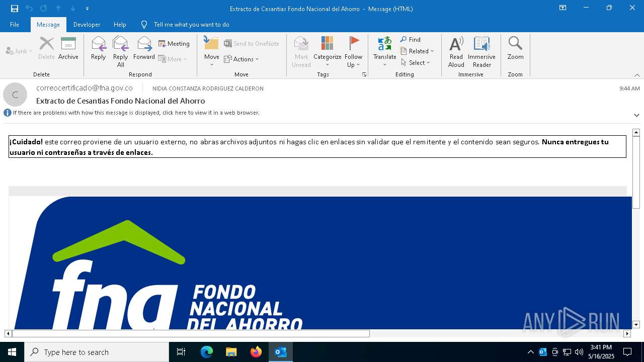Open the File menu
This screenshot has height=362, width=644.
15,25
